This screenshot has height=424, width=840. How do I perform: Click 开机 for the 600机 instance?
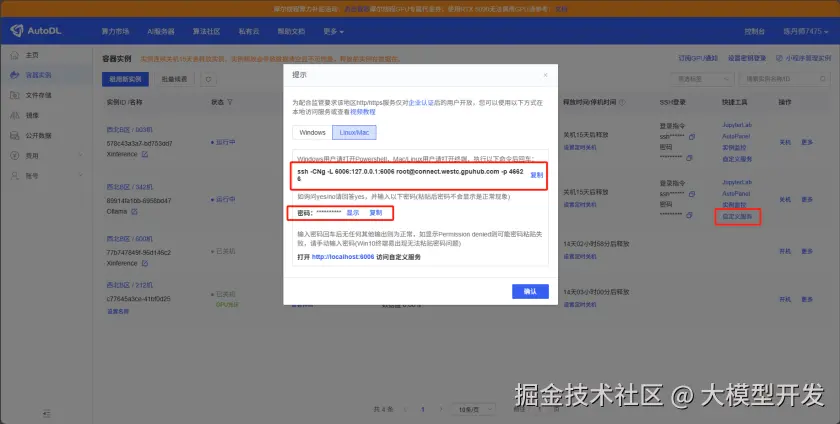785,251
